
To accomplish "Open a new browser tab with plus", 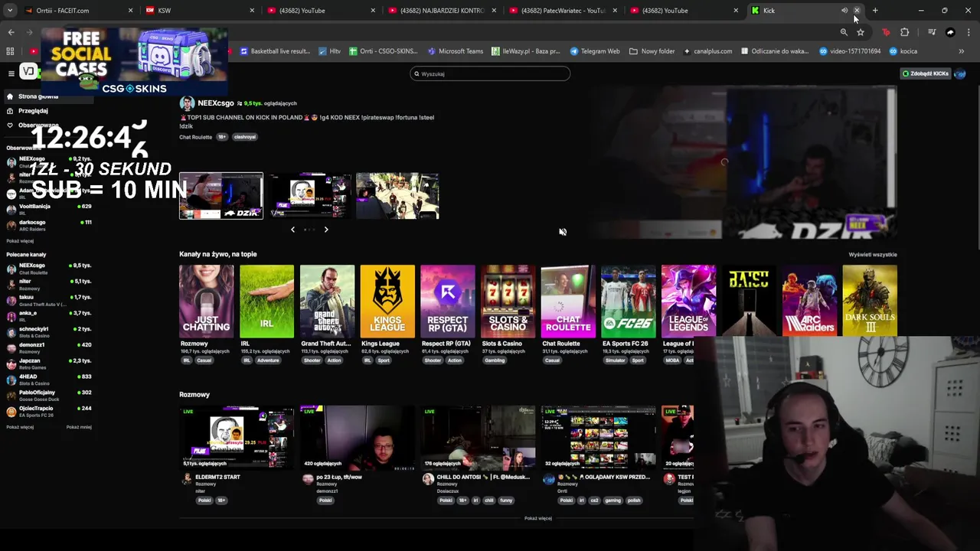I will (875, 11).
